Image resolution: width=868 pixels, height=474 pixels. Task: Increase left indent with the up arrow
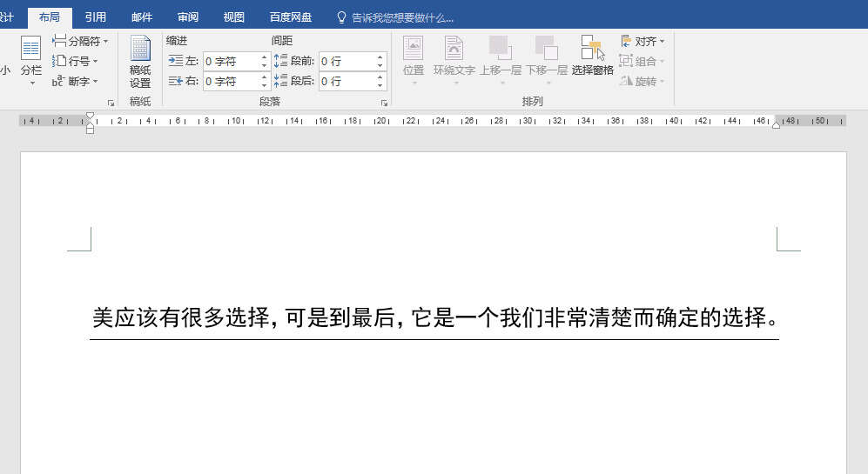[264, 57]
